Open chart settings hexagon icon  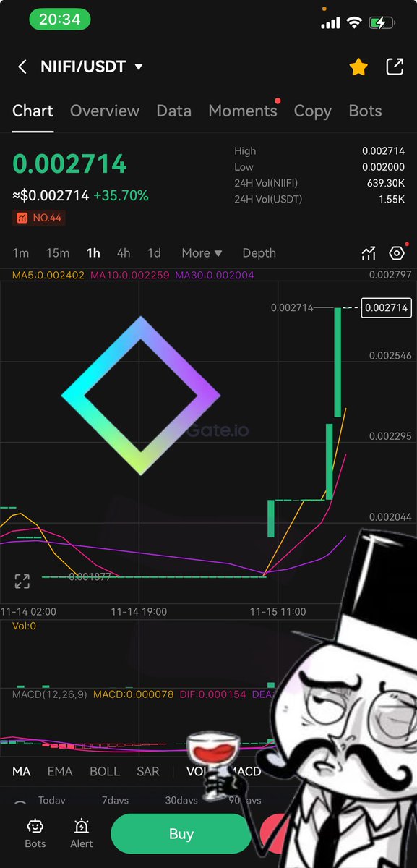tap(396, 253)
